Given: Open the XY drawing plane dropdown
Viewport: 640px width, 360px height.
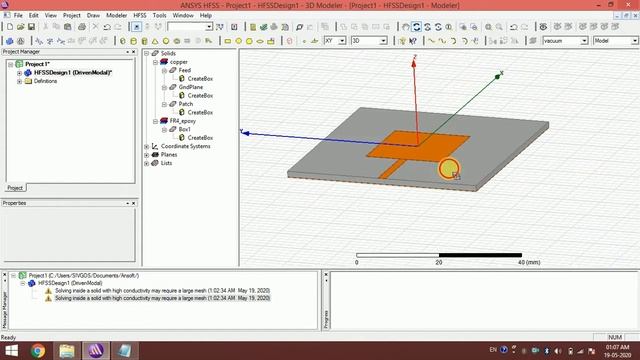Looking at the screenshot, I should [342, 41].
